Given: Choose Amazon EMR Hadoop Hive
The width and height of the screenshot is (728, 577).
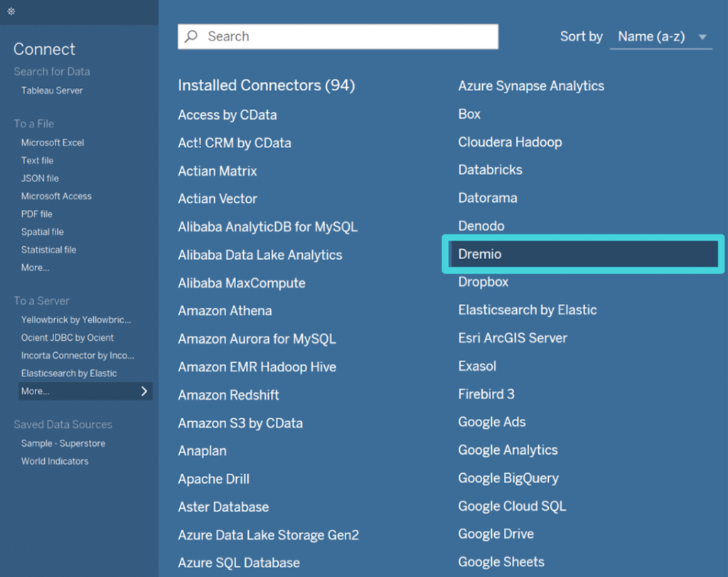Looking at the screenshot, I should click(257, 367).
